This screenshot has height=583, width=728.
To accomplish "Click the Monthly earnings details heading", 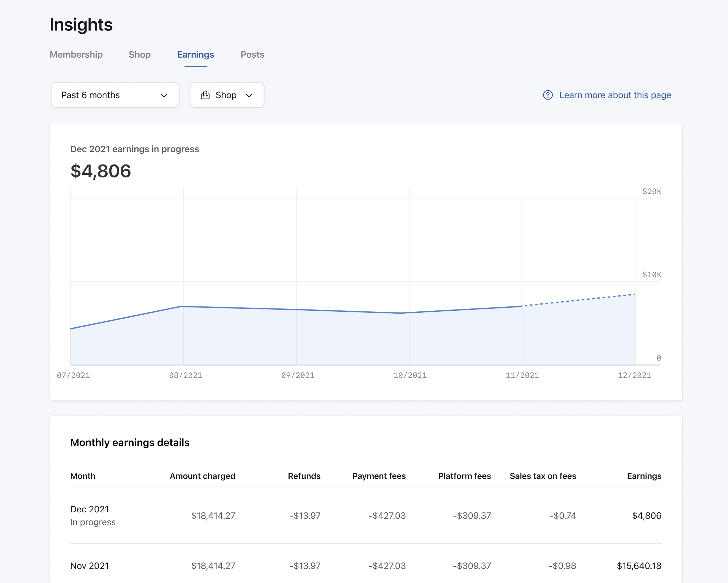I will click(x=130, y=442).
